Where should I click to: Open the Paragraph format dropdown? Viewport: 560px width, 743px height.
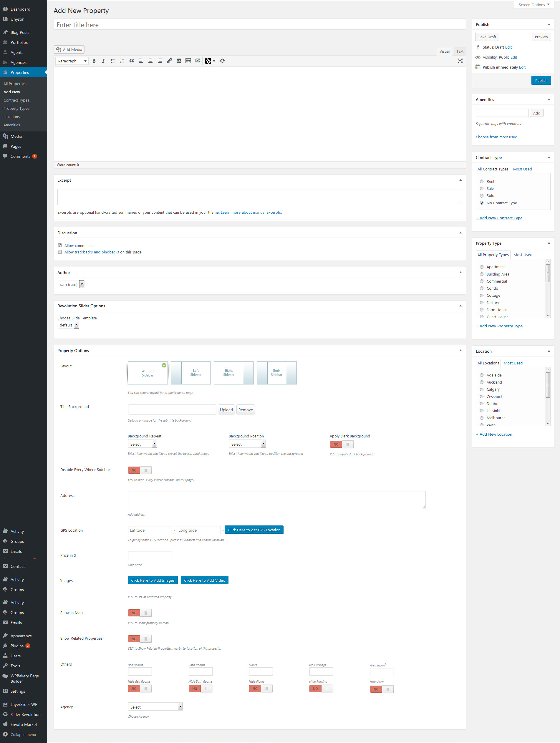click(x=72, y=61)
